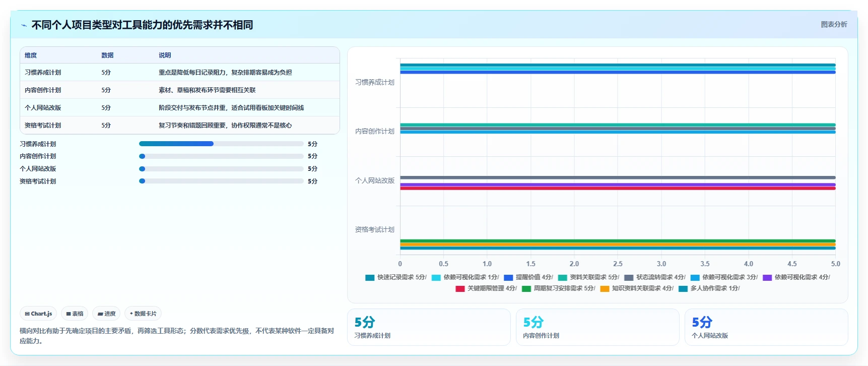Click the 图表分析 label in header
Viewport: 868px width, 366px height.
click(834, 24)
